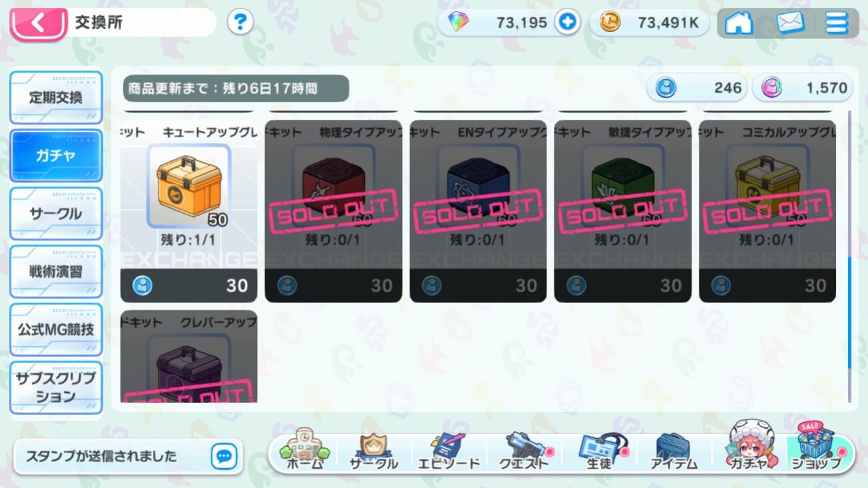The image size is (868, 488).
Task: Open the サブスクリプション side tab
Action: click(56, 387)
